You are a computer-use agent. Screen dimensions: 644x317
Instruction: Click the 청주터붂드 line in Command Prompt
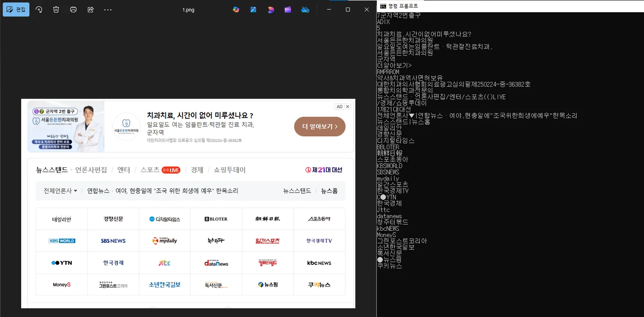tap(393, 222)
